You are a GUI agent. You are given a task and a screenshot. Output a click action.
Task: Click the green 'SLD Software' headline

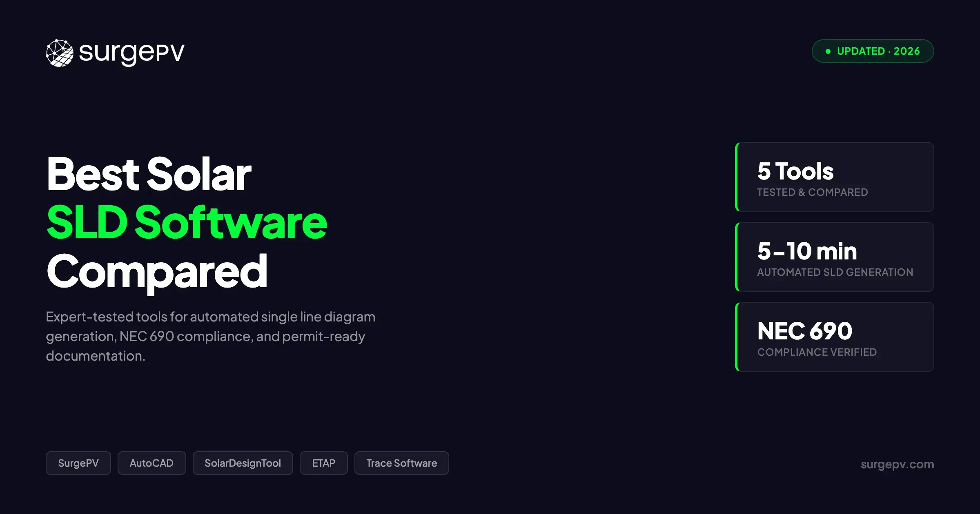pyautogui.click(x=187, y=223)
